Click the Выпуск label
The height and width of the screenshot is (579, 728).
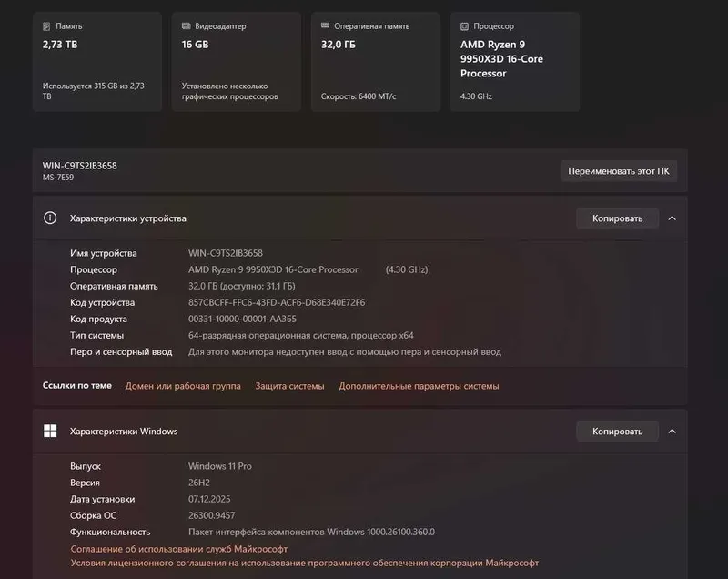(x=86, y=466)
